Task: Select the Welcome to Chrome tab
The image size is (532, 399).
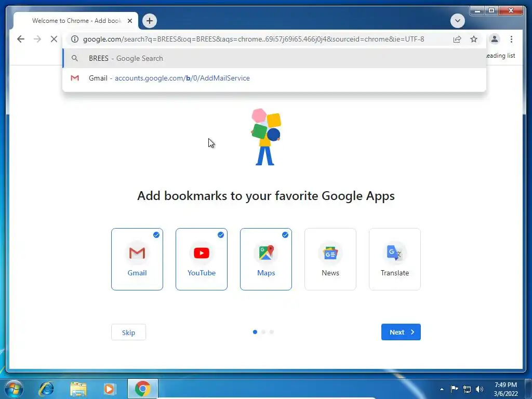Action: (77, 21)
